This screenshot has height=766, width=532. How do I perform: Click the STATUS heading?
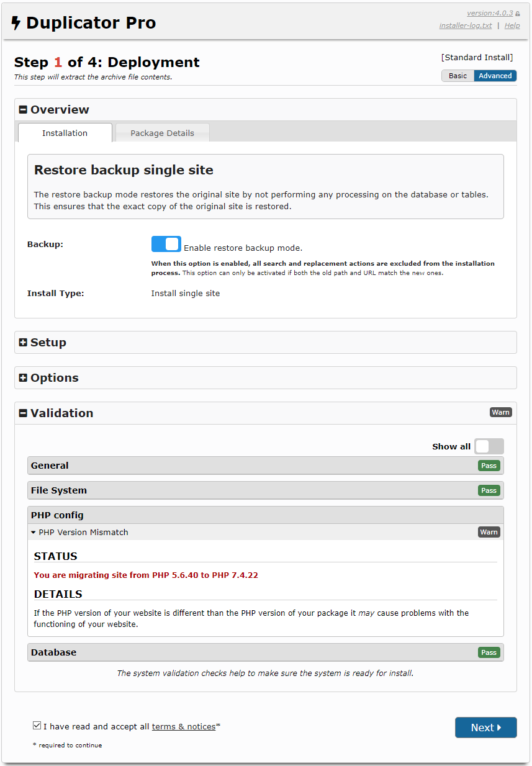pyautogui.click(x=56, y=556)
